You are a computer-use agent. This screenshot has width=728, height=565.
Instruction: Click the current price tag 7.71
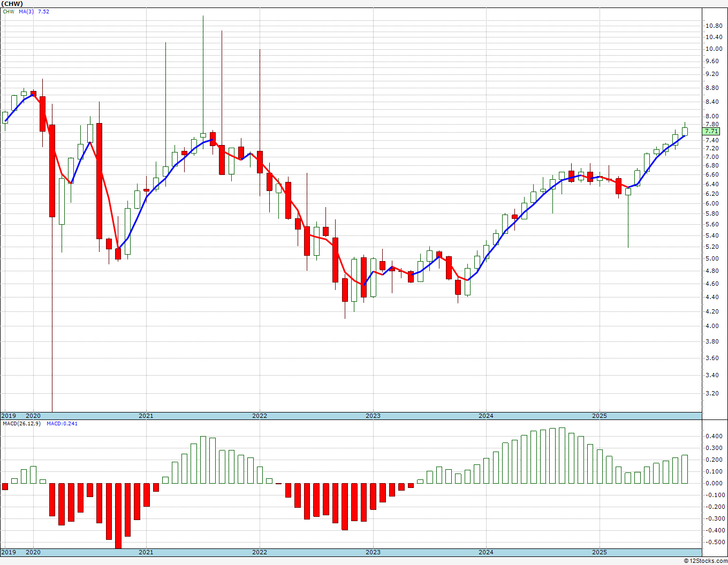tap(711, 132)
